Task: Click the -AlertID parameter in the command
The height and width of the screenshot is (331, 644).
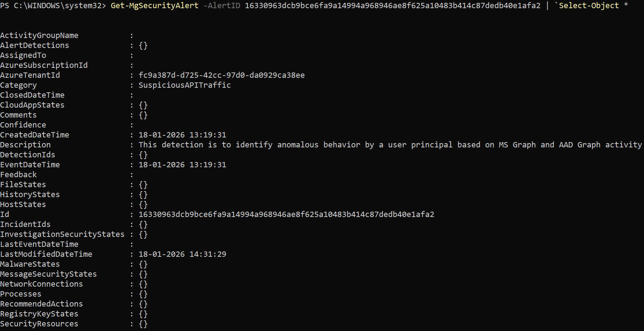Action: [222, 6]
